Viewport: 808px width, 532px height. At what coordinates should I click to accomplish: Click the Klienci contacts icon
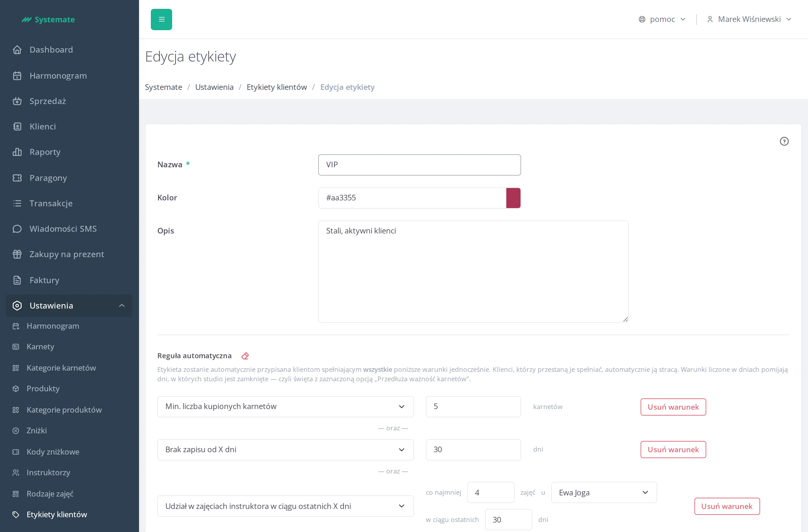click(x=17, y=126)
